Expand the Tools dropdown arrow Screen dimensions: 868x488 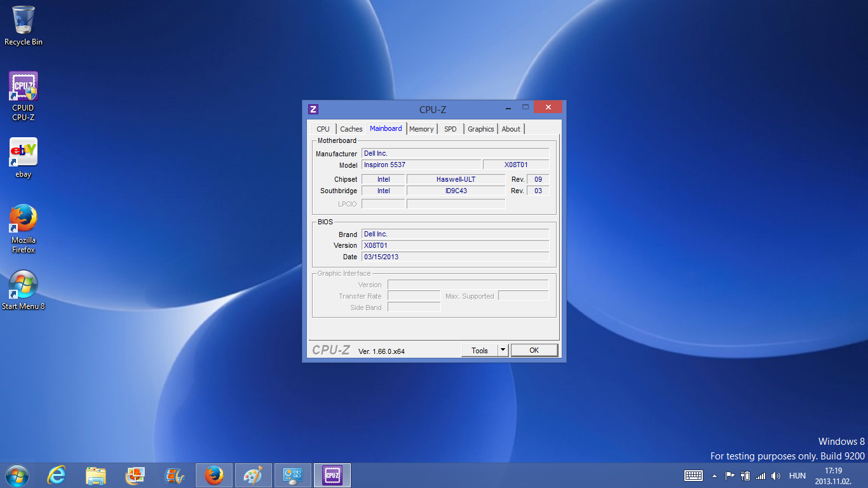503,350
